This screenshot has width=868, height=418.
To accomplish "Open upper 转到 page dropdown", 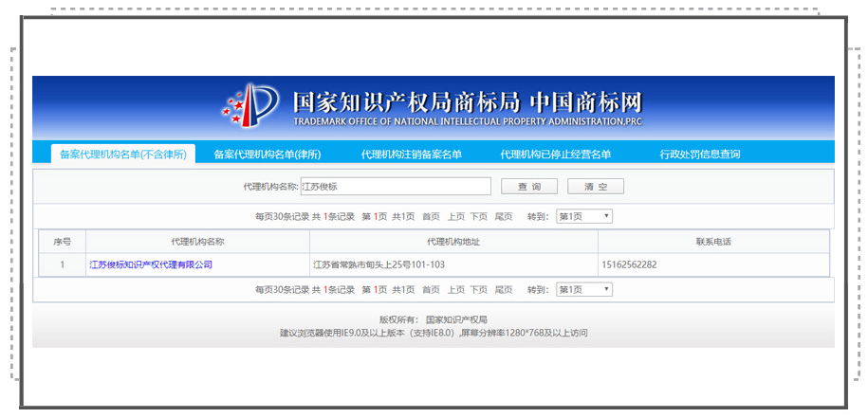I will coord(584,216).
